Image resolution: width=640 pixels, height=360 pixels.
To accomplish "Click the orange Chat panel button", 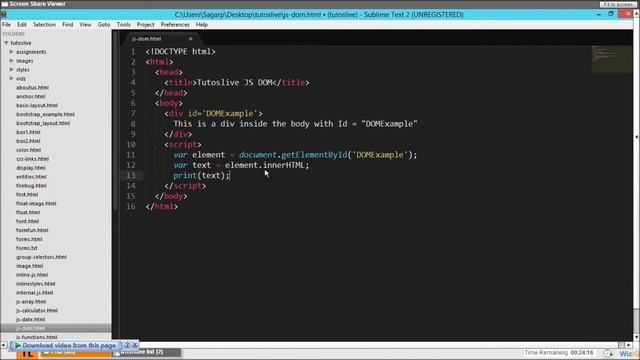I will [75, 353].
